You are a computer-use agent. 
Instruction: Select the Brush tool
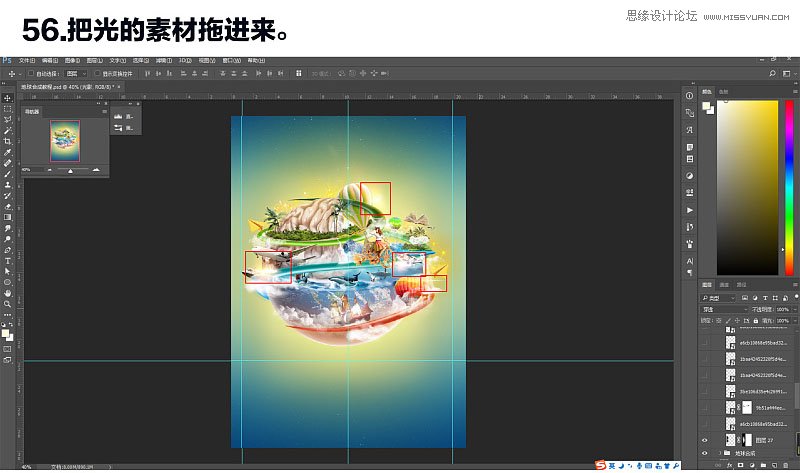pos(8,174)
